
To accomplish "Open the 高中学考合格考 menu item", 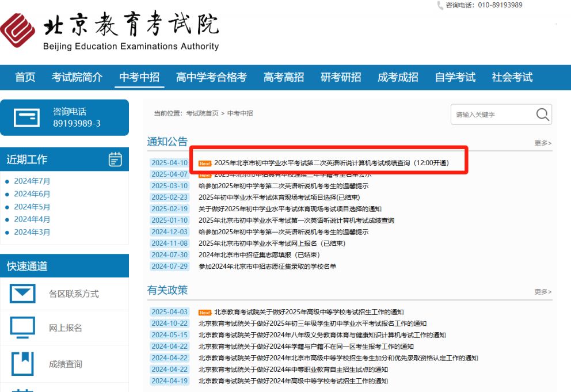I will pos(212,77).
